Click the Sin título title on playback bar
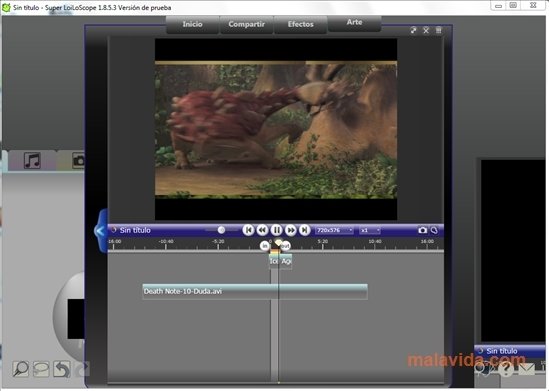549x391 pixels. tap(135, 230)
